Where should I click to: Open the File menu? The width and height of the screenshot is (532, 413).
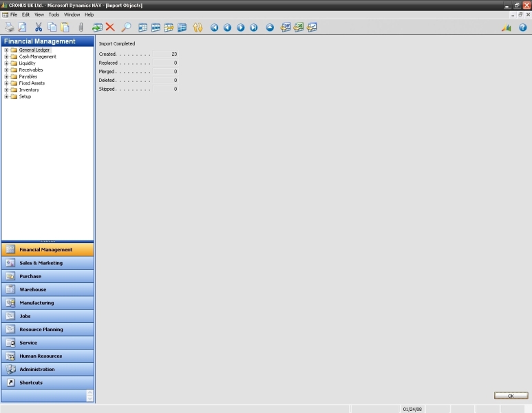[14, 14]
